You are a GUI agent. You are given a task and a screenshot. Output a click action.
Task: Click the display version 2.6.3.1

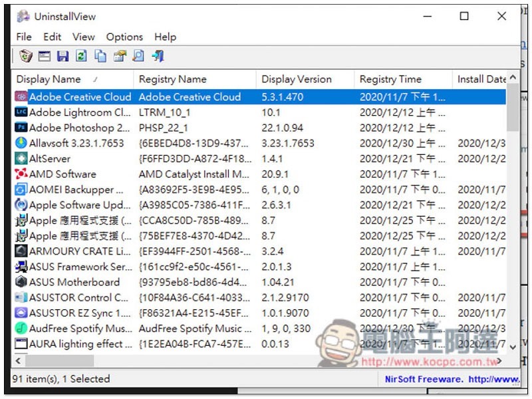[x=276, y=205]
